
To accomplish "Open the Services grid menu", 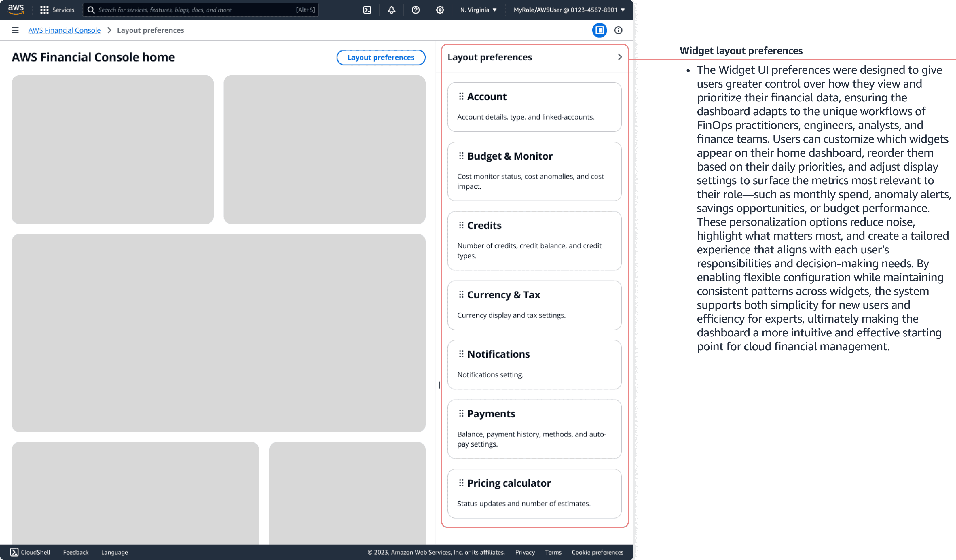I will click(x=57, y=10).
